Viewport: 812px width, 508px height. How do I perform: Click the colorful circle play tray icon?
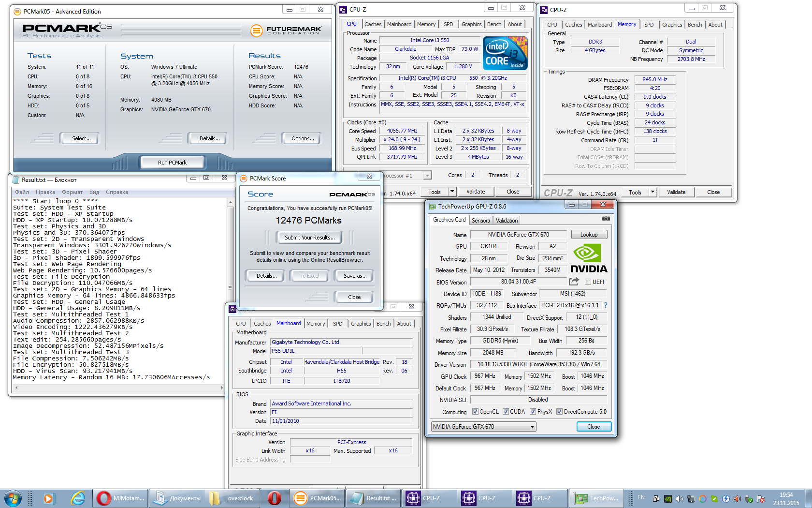click(x=703, y=499)
